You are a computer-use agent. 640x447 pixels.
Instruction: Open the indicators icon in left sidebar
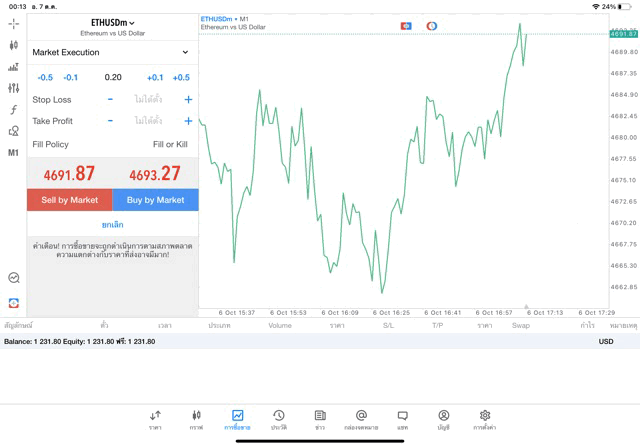13,110
